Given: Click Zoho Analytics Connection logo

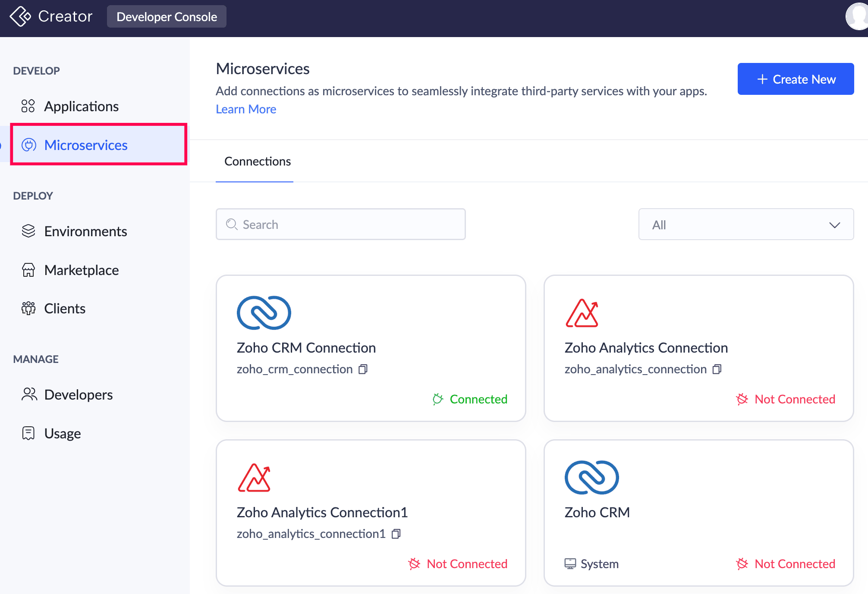Looking at the screenshot, I should (x=582, y=313).
